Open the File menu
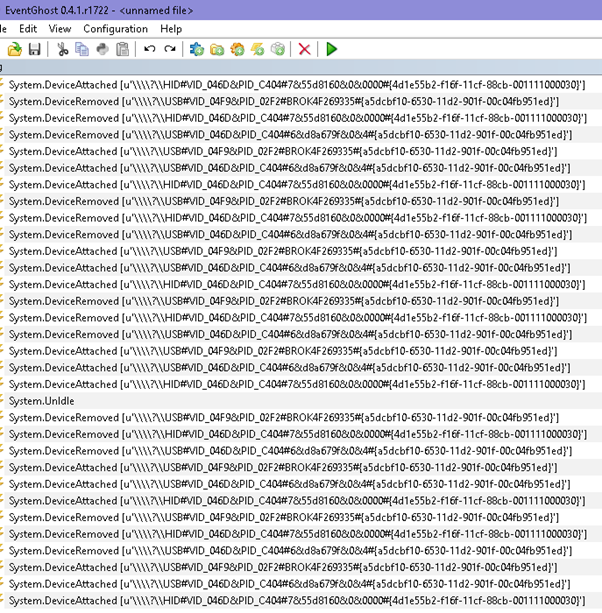This screenshot has height=613, width=602. tap(3, 29)
